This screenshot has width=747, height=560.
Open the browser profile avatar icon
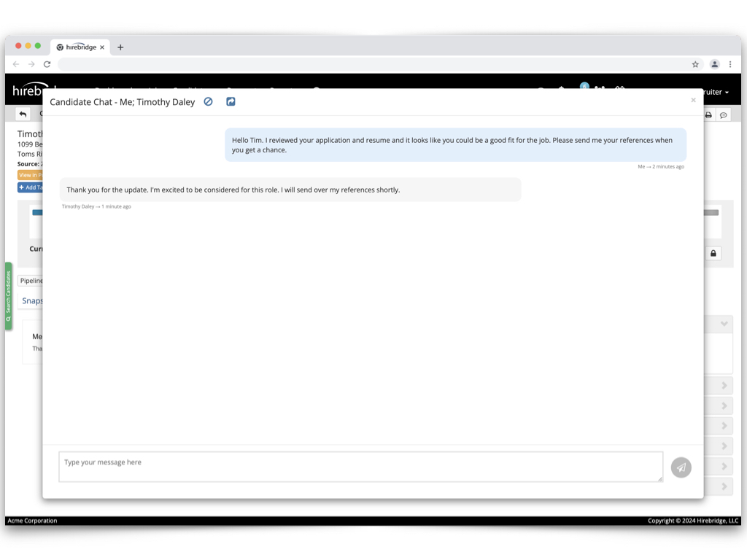(715, 64)
